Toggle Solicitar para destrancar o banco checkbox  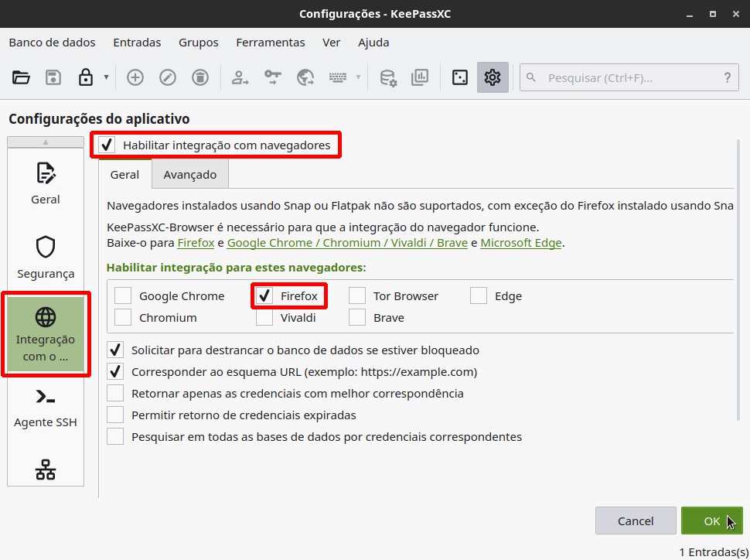(x=114, y=350)
